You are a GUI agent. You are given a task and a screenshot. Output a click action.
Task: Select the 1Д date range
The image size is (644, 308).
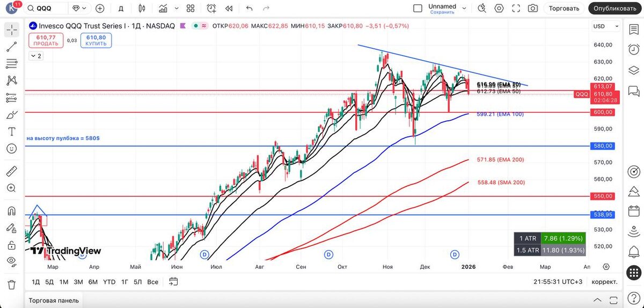click(36, 282)
